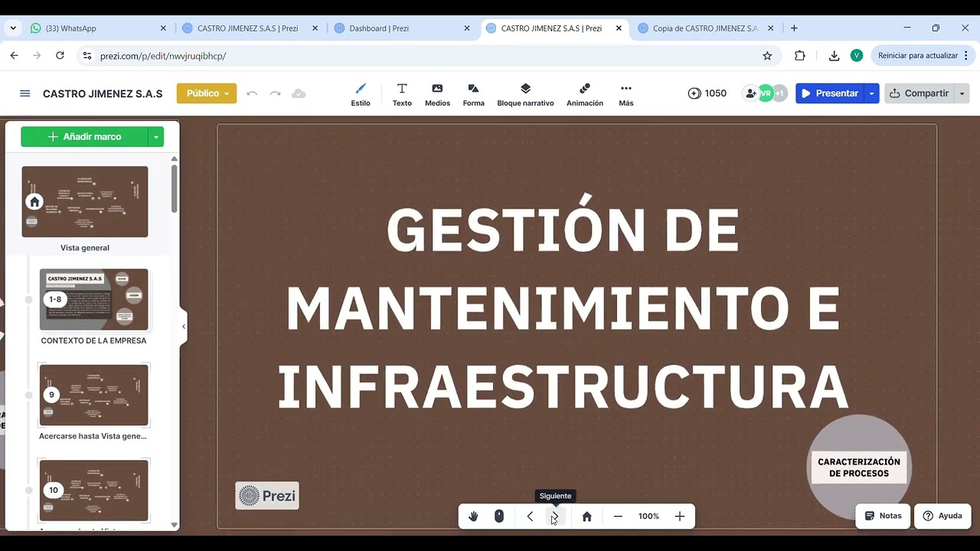Image resolution: width=980 pixels, height=551 pixels.
Task: Open the Forma shapes tool
Action: point(473,94)
